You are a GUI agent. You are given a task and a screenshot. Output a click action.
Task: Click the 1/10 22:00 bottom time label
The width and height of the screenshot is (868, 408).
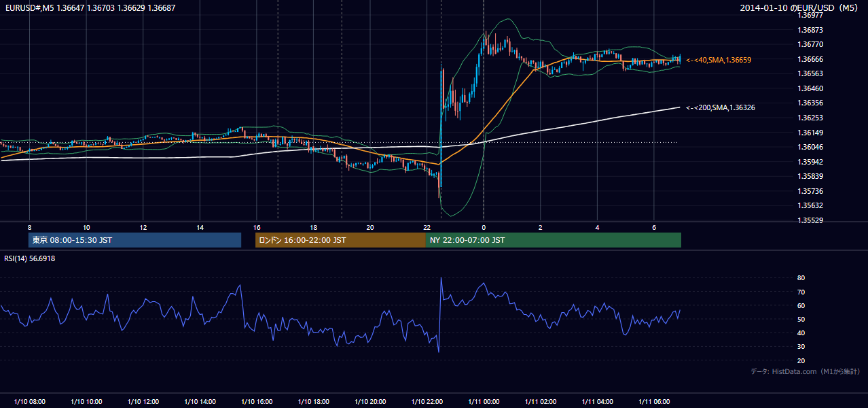coord(427,401)
